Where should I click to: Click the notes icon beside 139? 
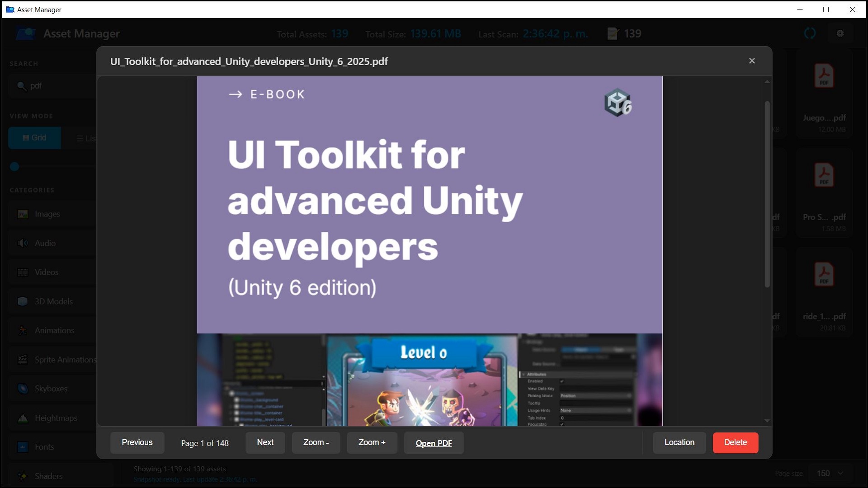[x=613, y=33]
